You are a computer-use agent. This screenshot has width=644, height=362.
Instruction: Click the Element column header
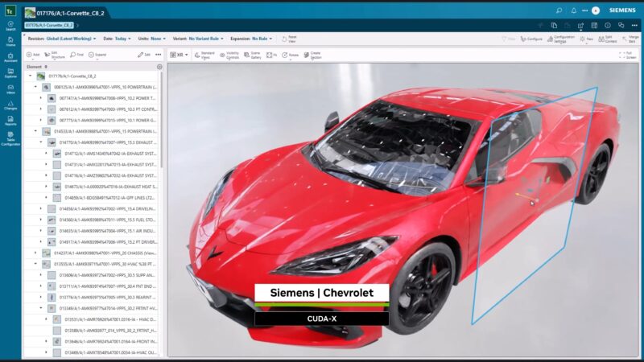point(34,67)
